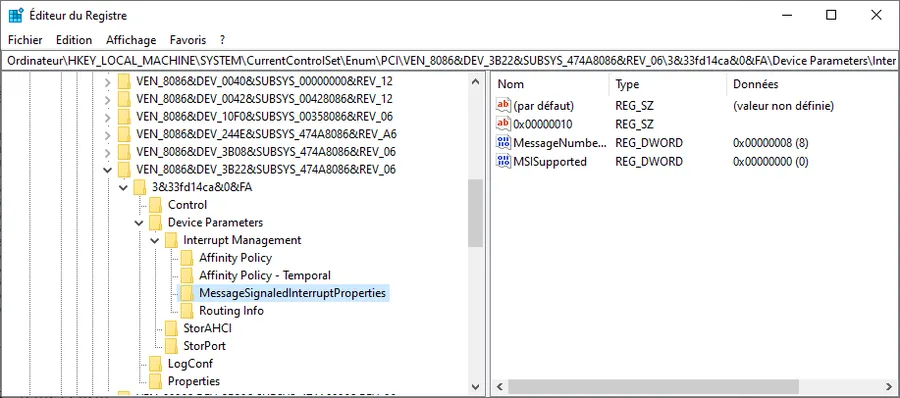Select the (par défaut) value name
Screen dimensions: 900x398
click(x=544, y=106)
